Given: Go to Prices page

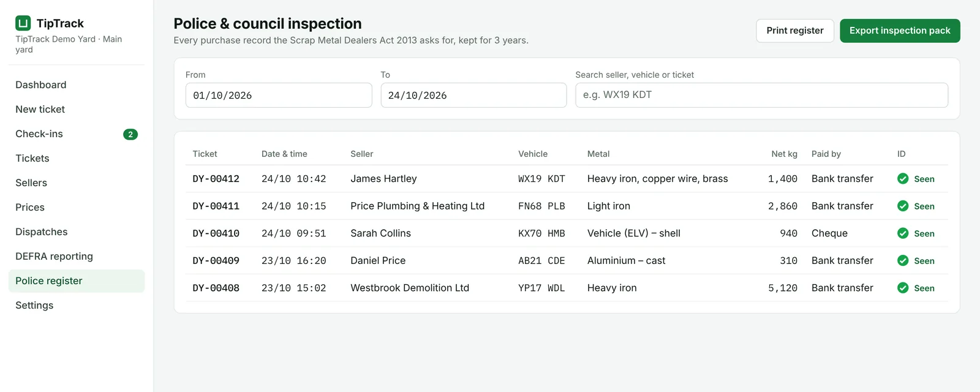Looking at the screenshot, I should 77,208.
